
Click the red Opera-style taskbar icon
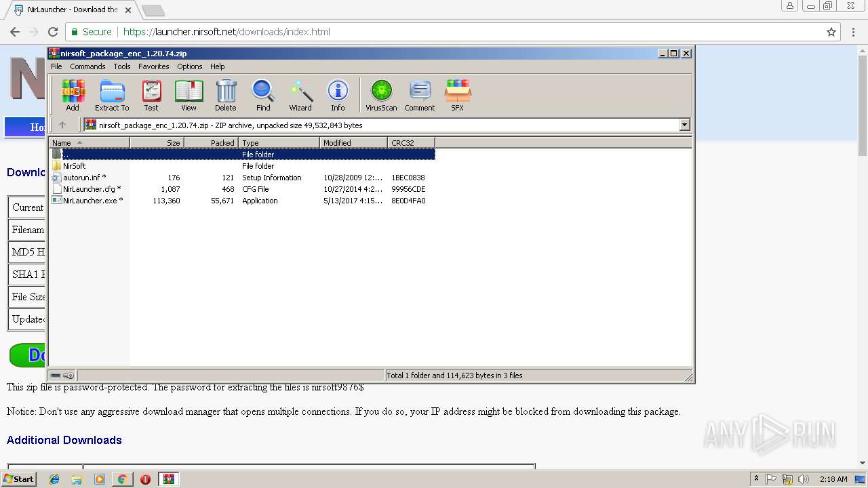point(145,479)
